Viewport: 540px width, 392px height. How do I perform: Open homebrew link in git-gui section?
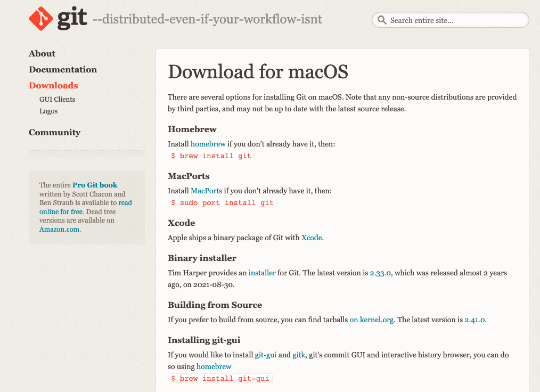click(x=214, y=366)
